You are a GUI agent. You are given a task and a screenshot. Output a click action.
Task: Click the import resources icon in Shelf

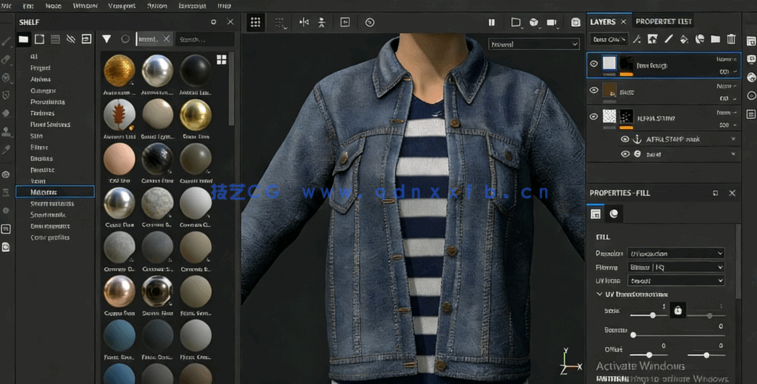point(86,39)
